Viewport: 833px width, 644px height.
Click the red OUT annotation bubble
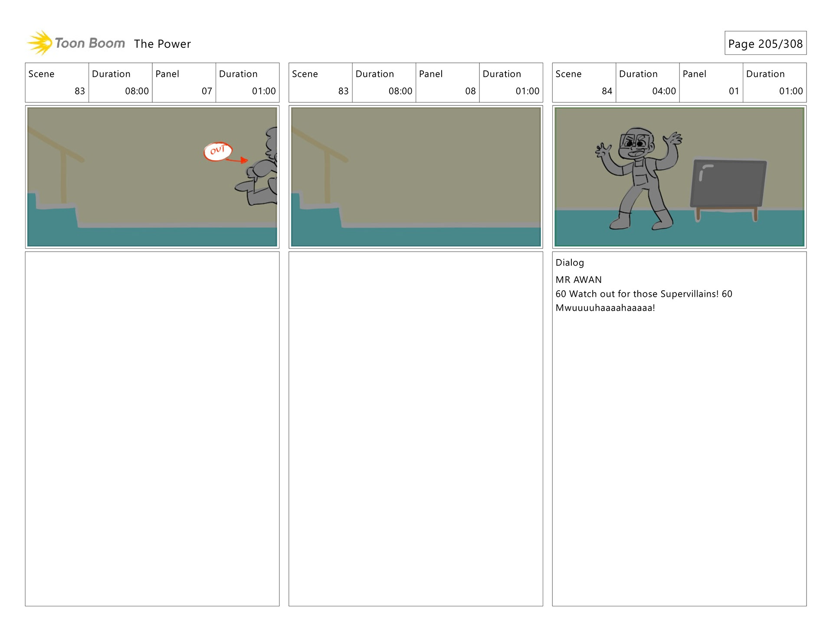tap(217, 151)
